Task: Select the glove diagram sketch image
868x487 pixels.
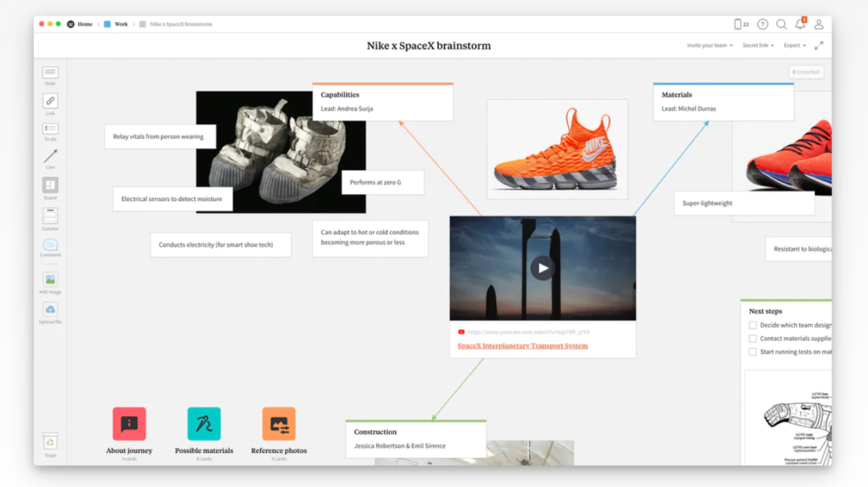Action: point(789,418)
